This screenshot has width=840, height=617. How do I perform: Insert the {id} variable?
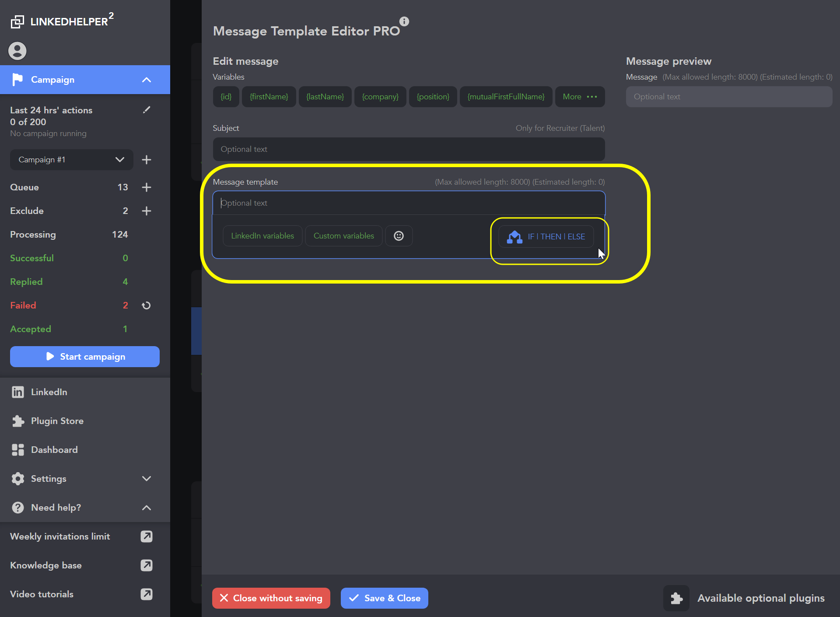(x=226, y=97)
